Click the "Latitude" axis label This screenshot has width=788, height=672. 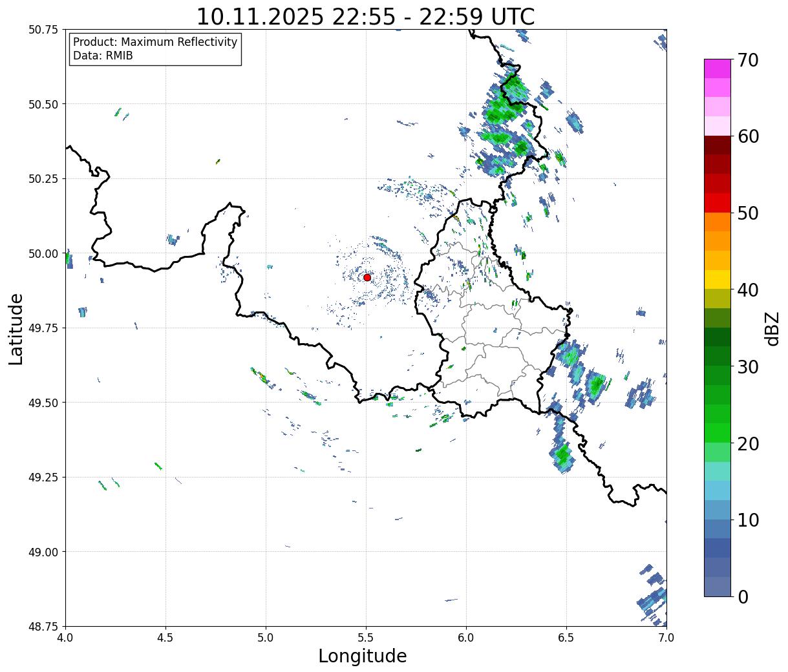pyautogui.click(x=16, y=329)
